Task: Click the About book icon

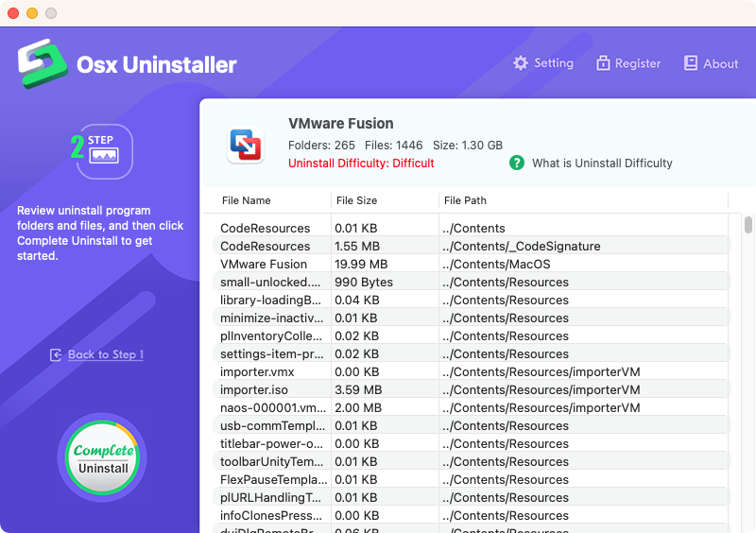Action: (x=691, y=63)
